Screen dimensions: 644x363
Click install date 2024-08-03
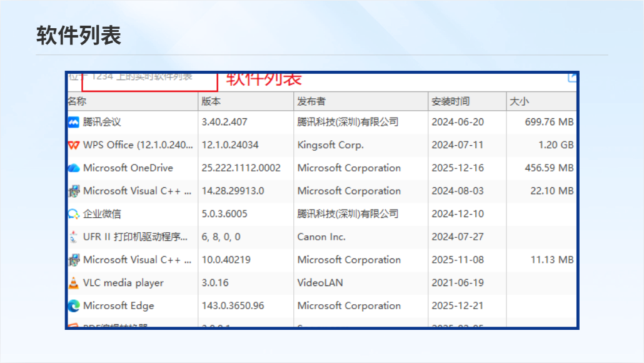coord(458,191)
